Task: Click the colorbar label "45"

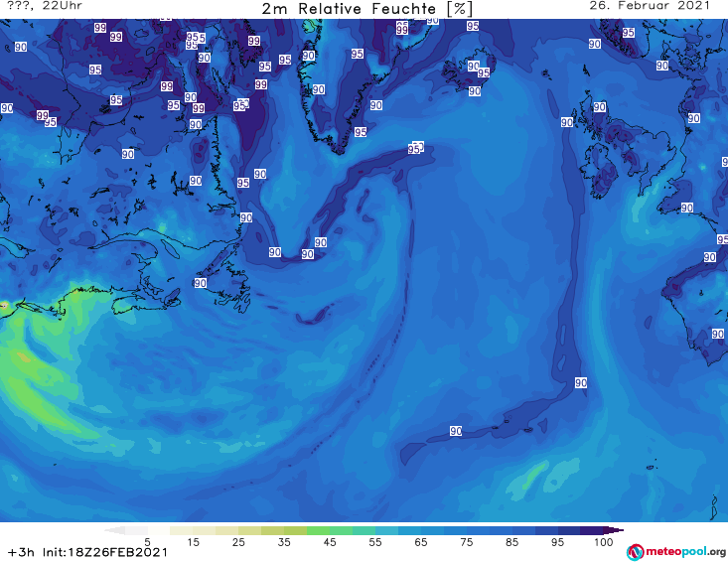Action: coord(330,542)
